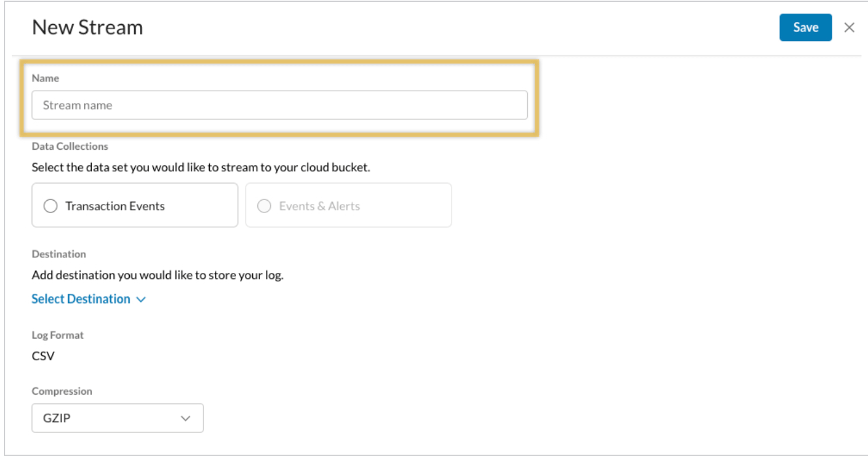Click the Data Collections section label
This screenshot has height=456, width=868.
tap(70, 147)
